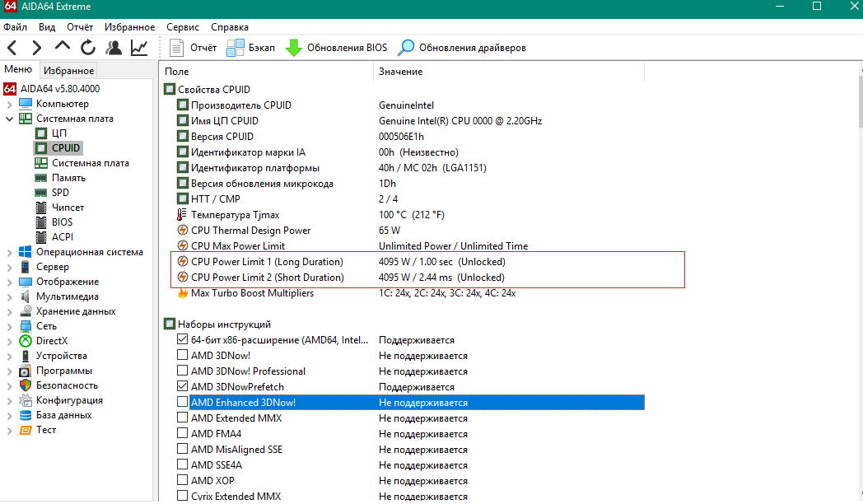
Task: Expand the Операционная система tree node
Action: coord(9,253)
